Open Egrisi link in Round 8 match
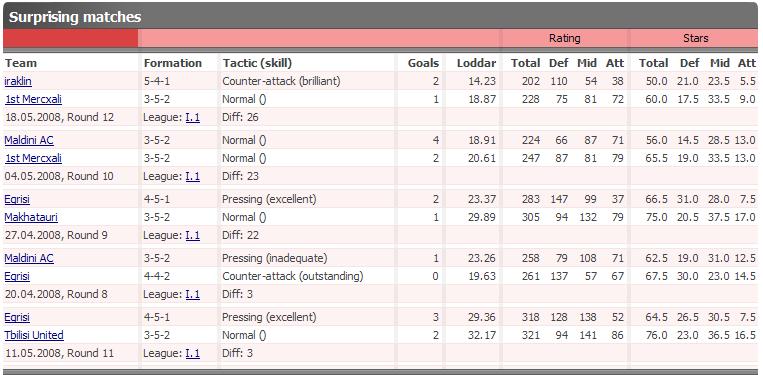The width and height of the screenshot is (763, 375). click(17, 276)
